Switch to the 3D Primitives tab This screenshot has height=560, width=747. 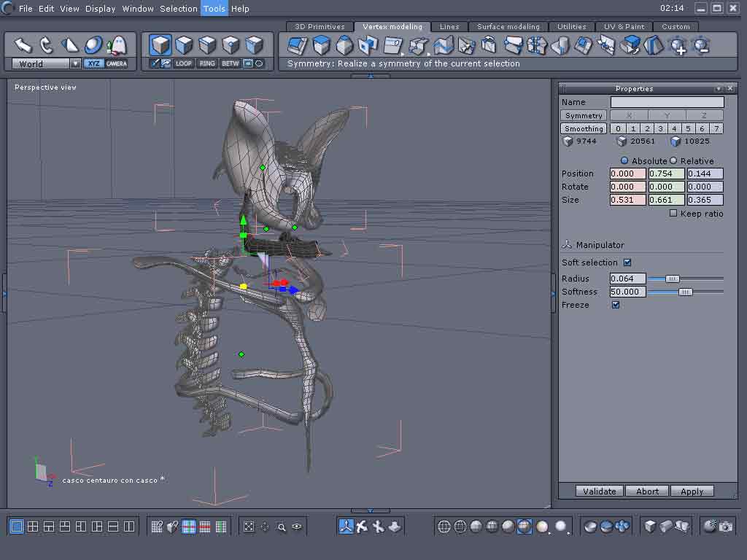pyautogui.click(x=320, y=27)
